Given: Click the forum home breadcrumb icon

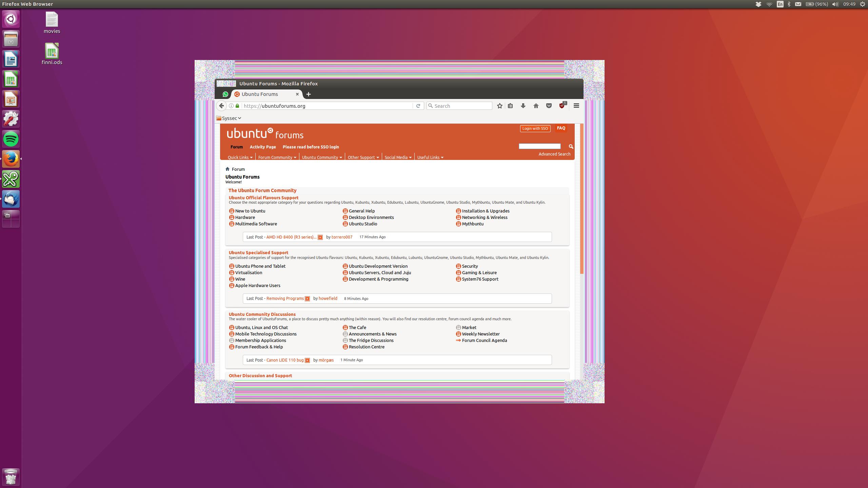Looking at the screenshot, I should point(228,169).
